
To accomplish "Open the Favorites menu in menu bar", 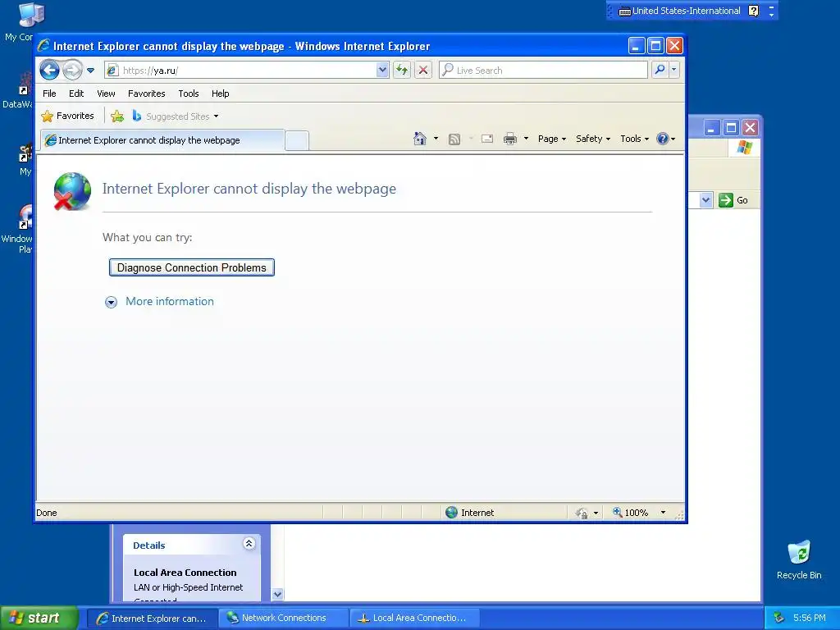I will 146,94.
